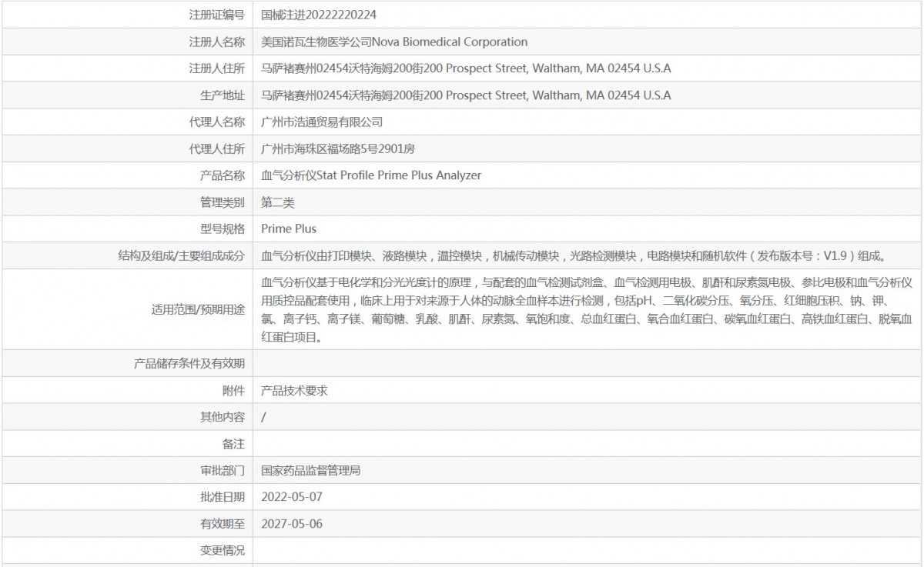
Task: Select expiry date 2027-05-06
Action: (x=292, y=523)
